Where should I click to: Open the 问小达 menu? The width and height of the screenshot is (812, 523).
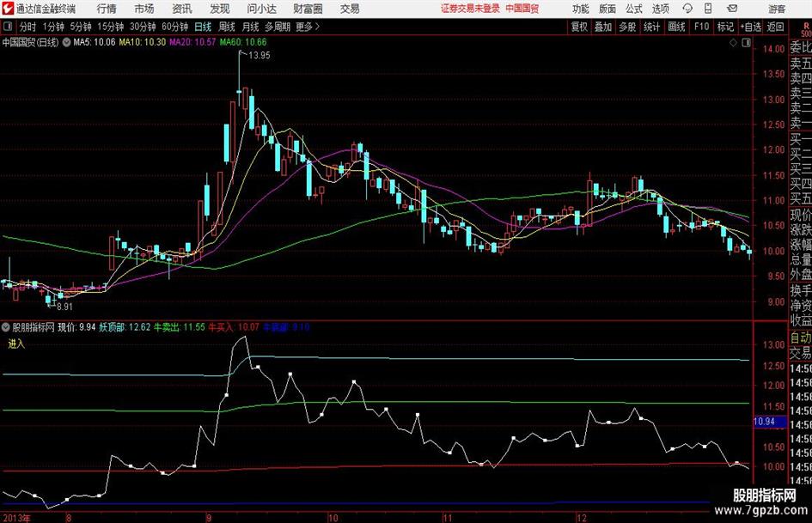click(x=261, y=9)
